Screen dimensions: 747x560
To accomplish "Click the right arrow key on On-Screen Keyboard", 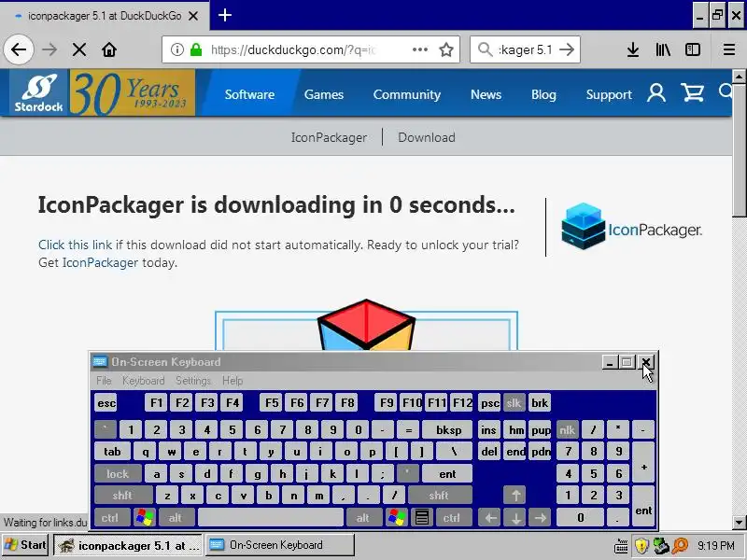I will click(540, 517).
